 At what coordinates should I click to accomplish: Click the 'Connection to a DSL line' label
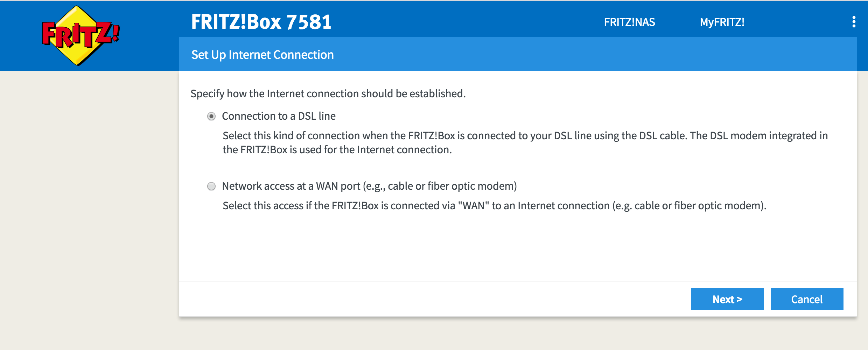(x=279, y=116)
